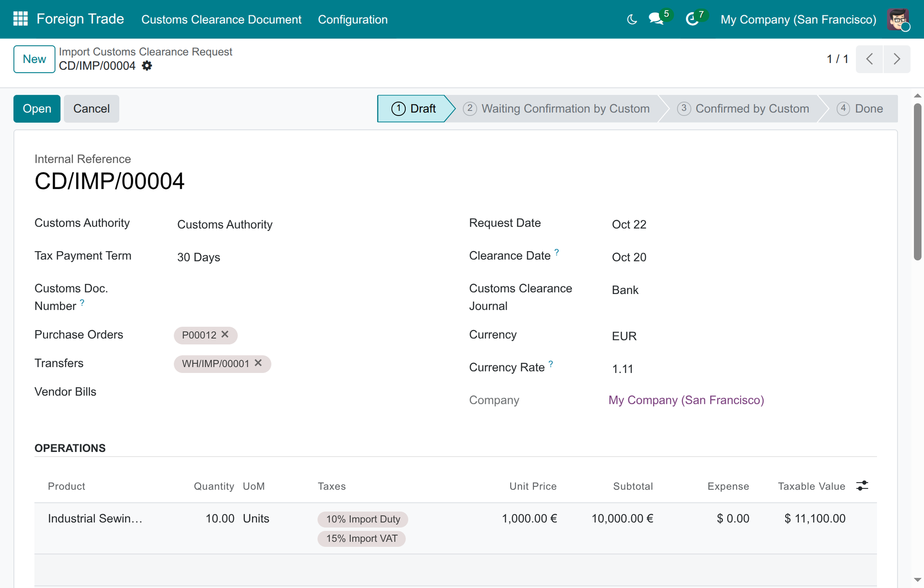Click the Customs Doc. Number empty field
The height and width of the screenshot is (588, 924).
coord(308,290)
